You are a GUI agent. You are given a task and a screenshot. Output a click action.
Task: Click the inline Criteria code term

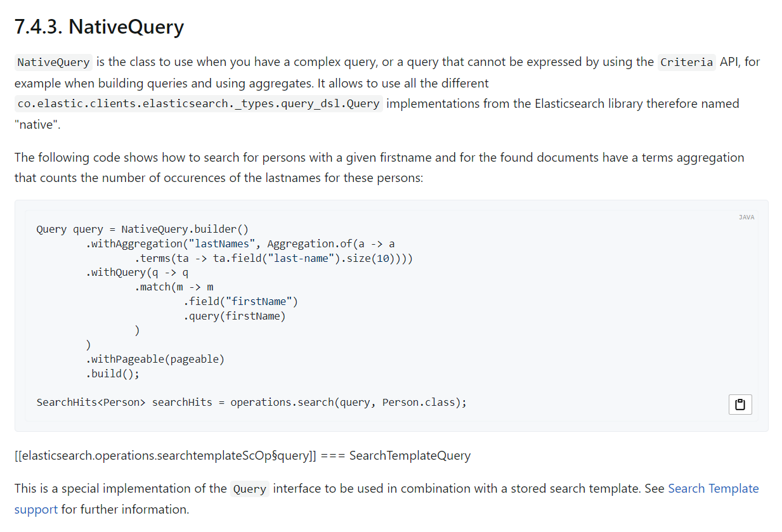pyautogui.click(x=686, y=62)
